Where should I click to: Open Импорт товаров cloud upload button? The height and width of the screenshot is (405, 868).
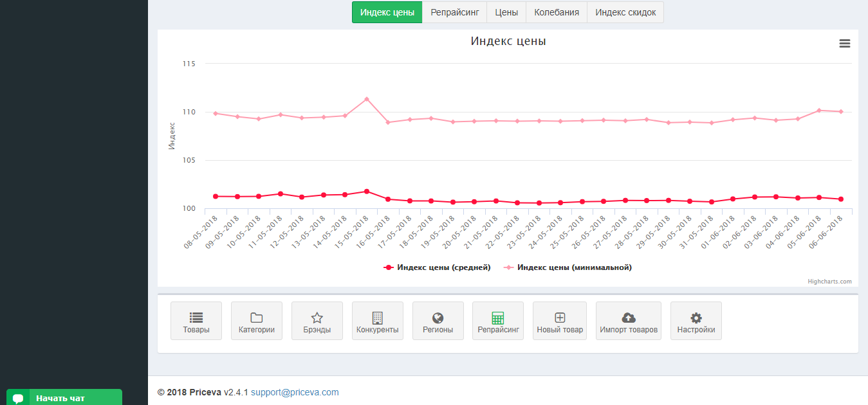[x=629, y=321]
